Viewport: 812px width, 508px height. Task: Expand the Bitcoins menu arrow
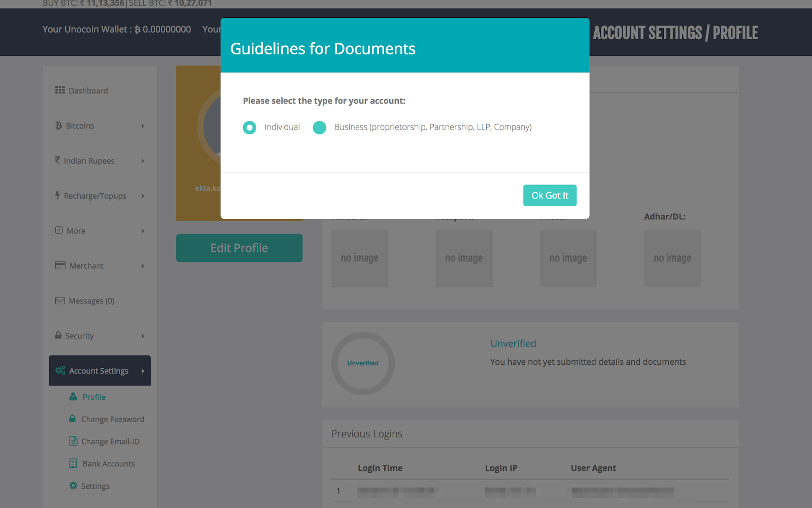coord(143,126)
